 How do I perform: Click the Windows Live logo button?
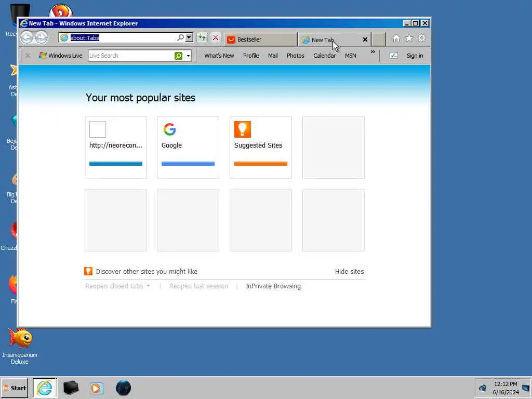[60, 55]
